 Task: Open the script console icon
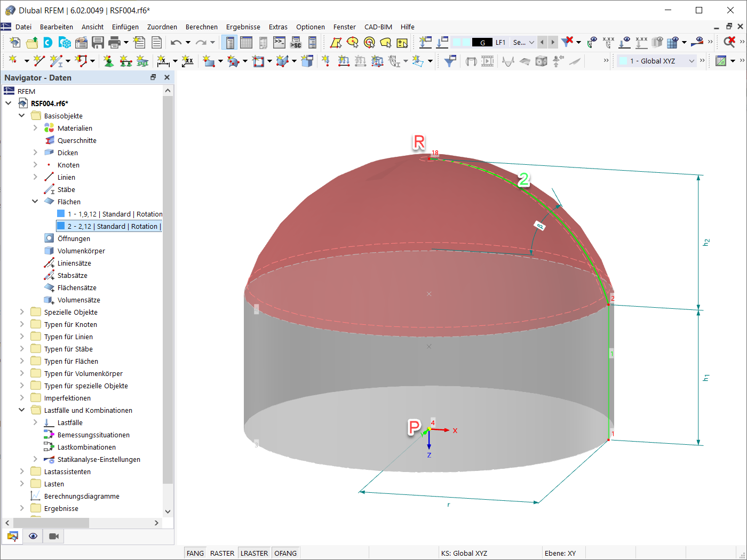point(279,43)
